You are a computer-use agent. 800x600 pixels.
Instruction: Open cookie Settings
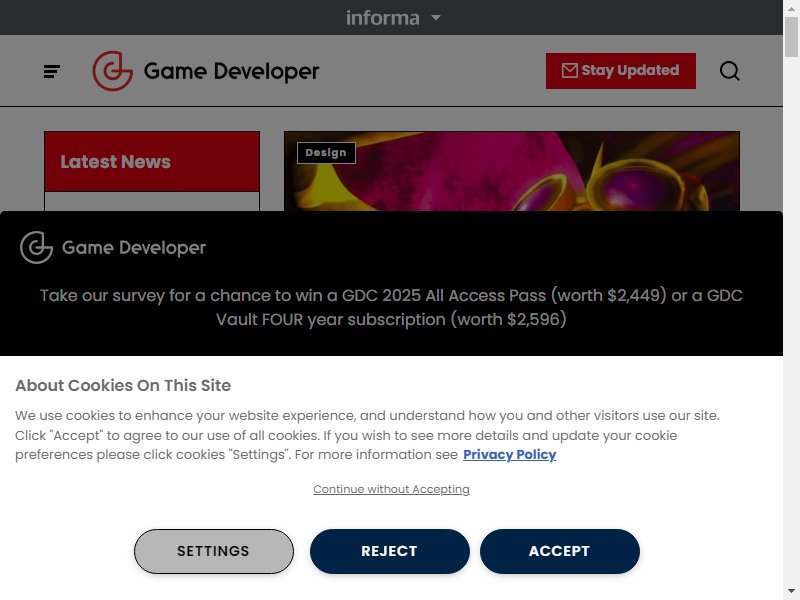point(214,551)
